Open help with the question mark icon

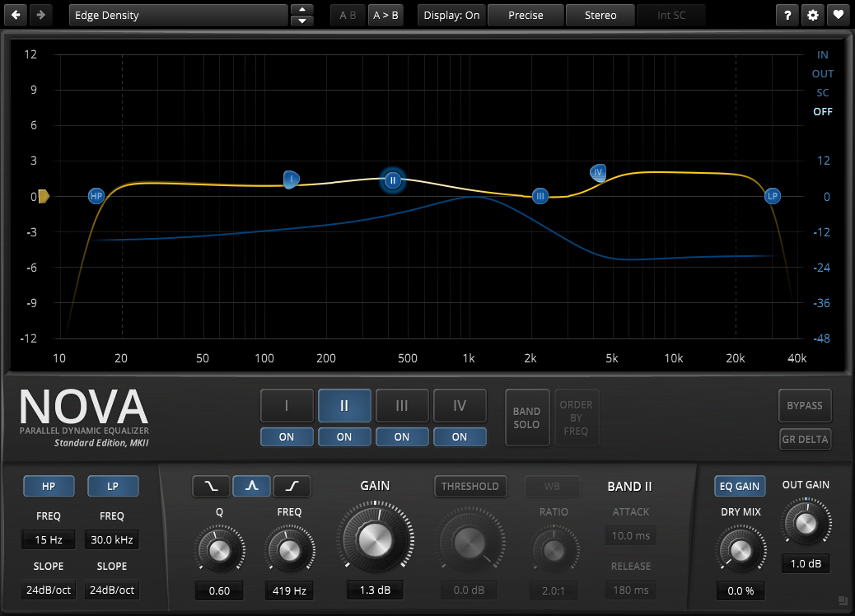(x=788, y=15)
